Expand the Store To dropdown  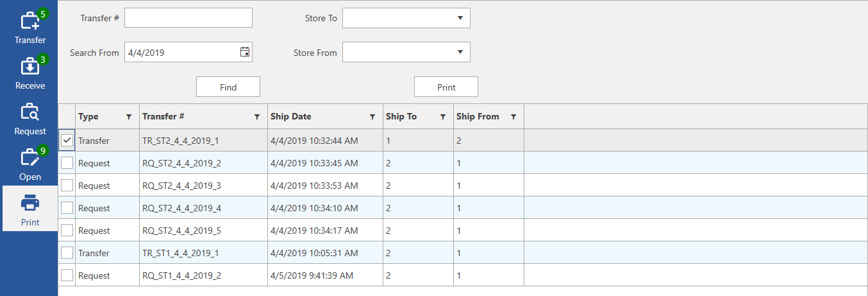(x=460, y=18)
